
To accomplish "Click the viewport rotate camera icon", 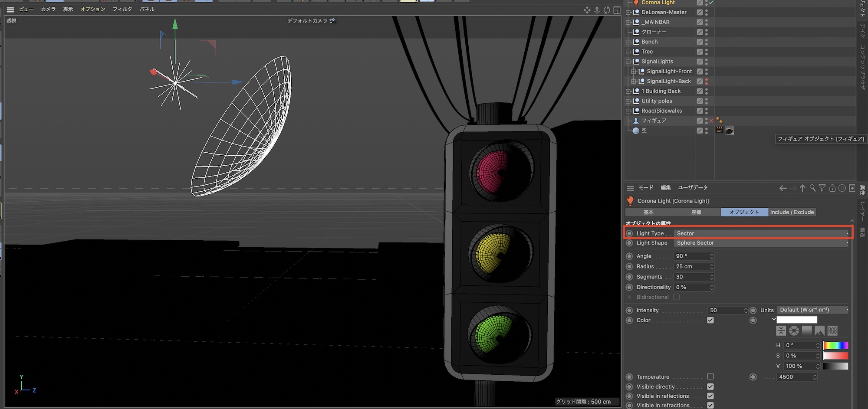I will (607, 10).
